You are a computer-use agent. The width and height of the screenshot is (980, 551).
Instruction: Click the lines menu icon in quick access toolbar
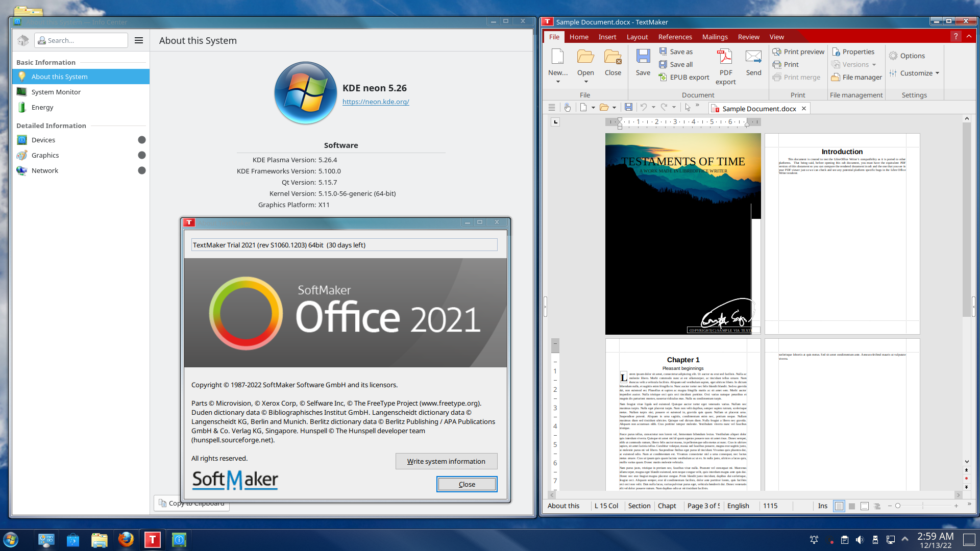click(552, 107)
